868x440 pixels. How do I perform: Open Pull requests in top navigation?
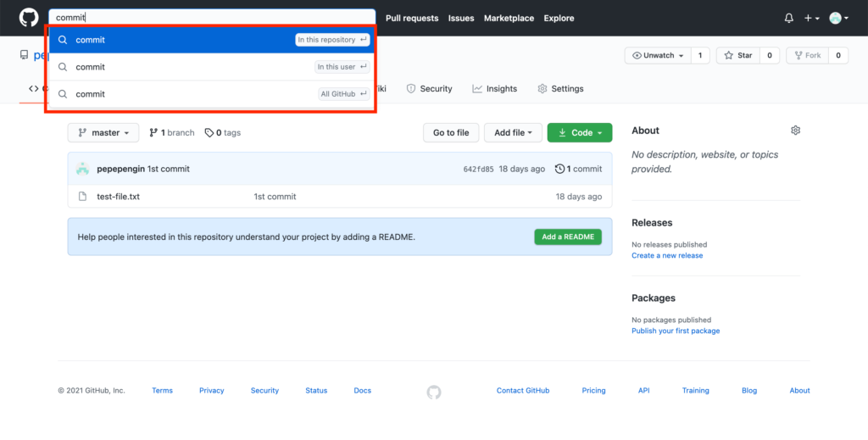coord(412,19)
